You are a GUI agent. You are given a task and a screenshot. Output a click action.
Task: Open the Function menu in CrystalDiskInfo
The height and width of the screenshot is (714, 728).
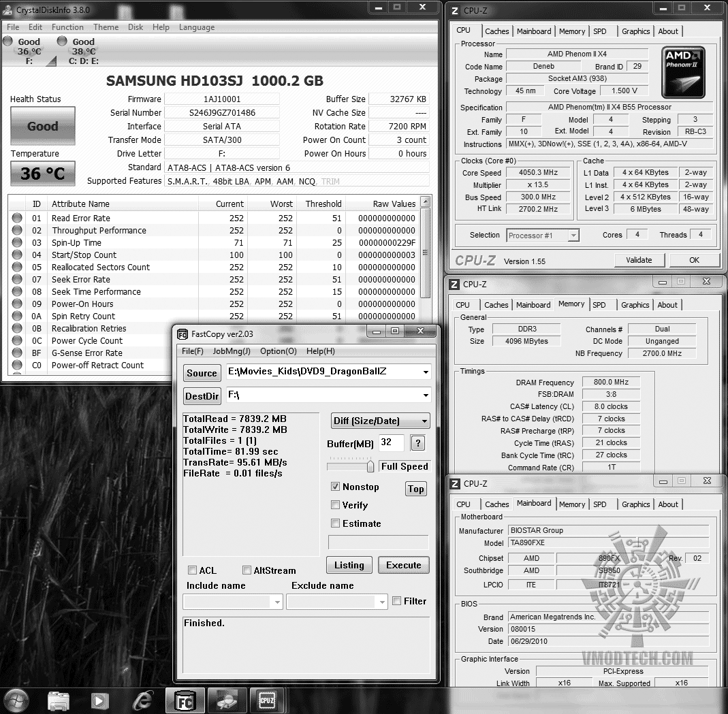pos(67,27)
